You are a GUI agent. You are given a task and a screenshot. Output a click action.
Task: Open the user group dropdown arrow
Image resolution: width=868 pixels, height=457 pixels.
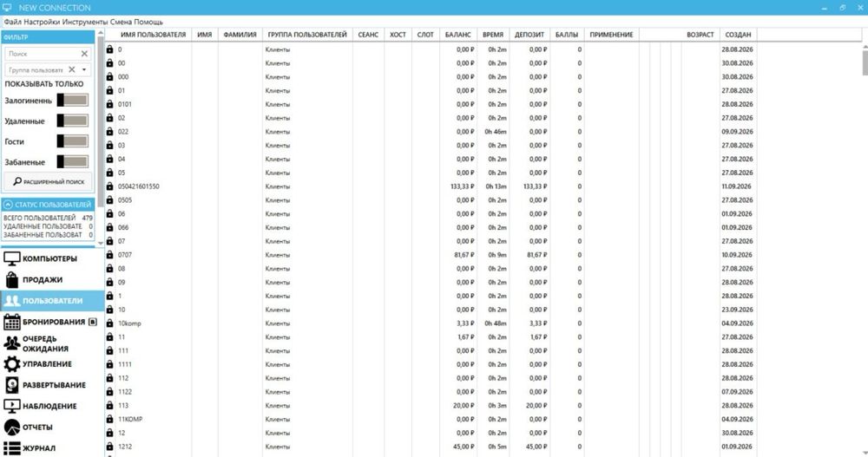coord(84,69)
